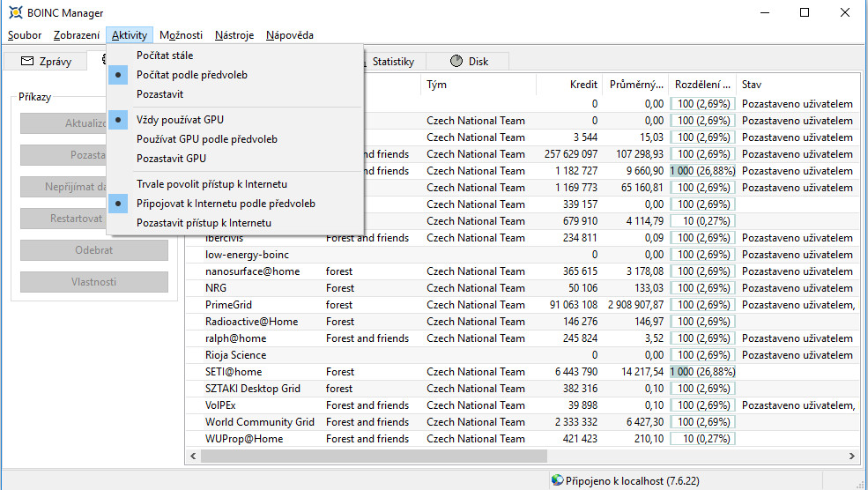Image resolution: width=868 pixels, height=490 pixels.
Task: Open the Možnosti menu
Action: click(x=181, y=35)
